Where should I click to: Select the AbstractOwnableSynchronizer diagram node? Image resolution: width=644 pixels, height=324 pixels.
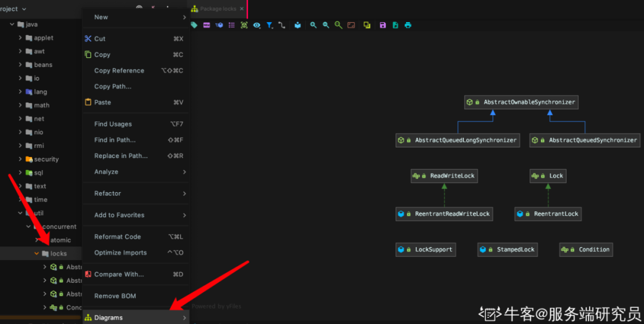[x=521, y=102]
